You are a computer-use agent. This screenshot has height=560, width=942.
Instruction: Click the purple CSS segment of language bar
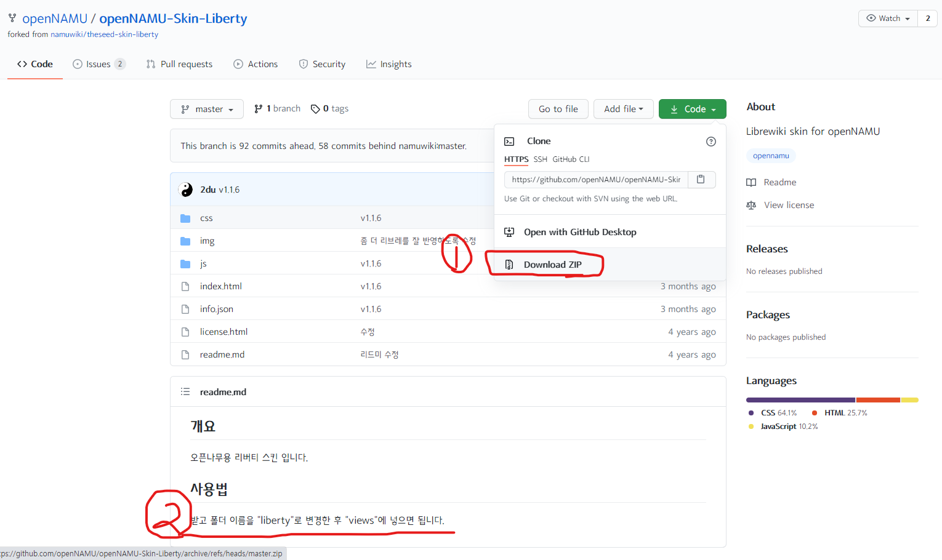pyautogui.click(x=800, y=400)
